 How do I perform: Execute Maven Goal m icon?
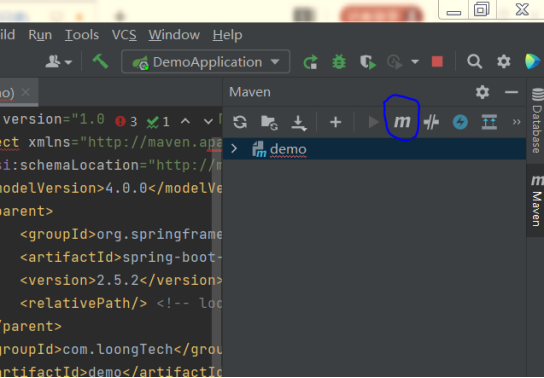tap(402, 122)
